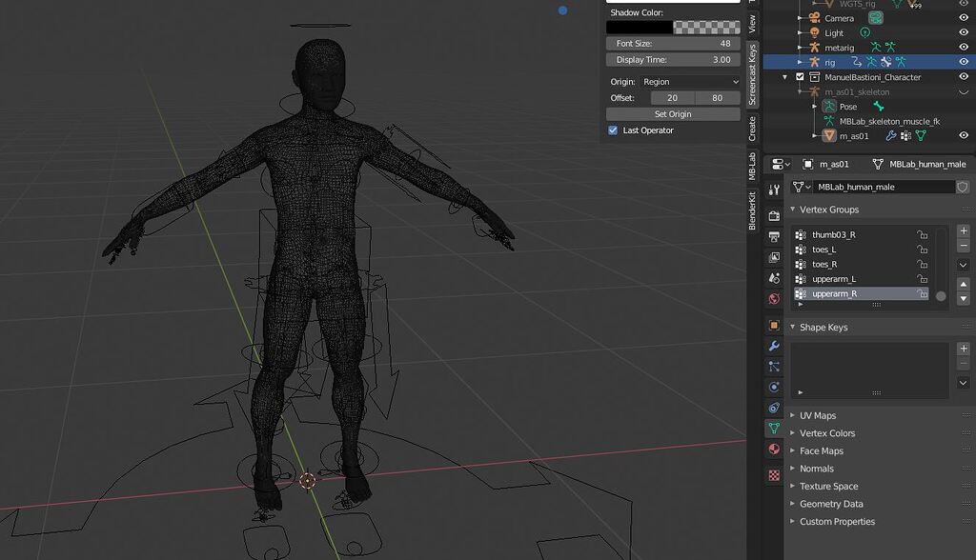Click the Pose bone data icon
Viewport: 976px width, 560px height.
[x=878, y=107]
